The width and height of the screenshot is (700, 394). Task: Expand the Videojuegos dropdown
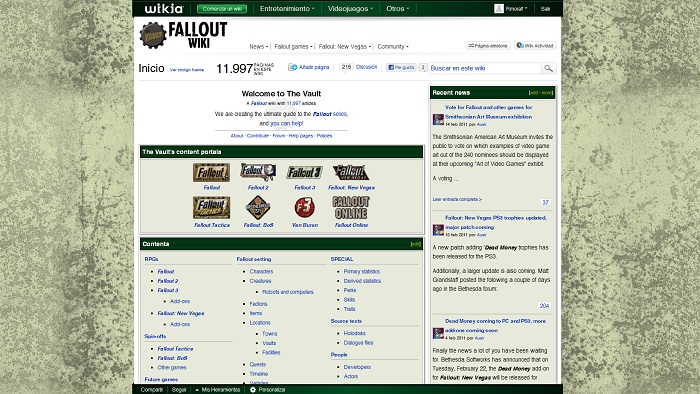coord(350,8)
